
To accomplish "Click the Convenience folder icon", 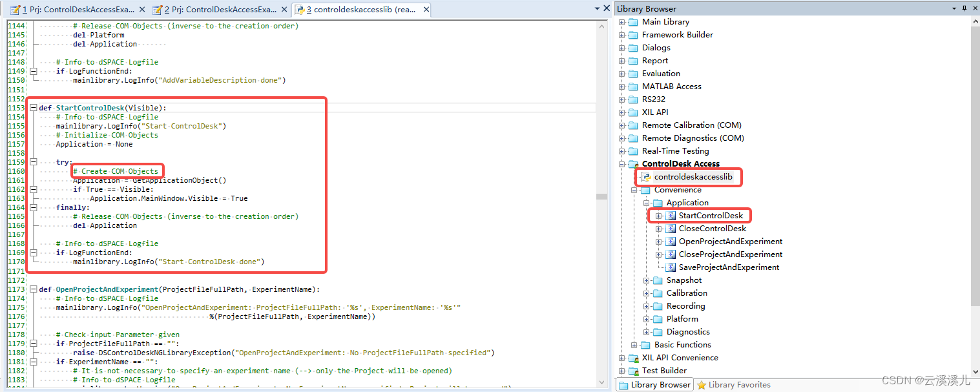I will click(646, 190).
